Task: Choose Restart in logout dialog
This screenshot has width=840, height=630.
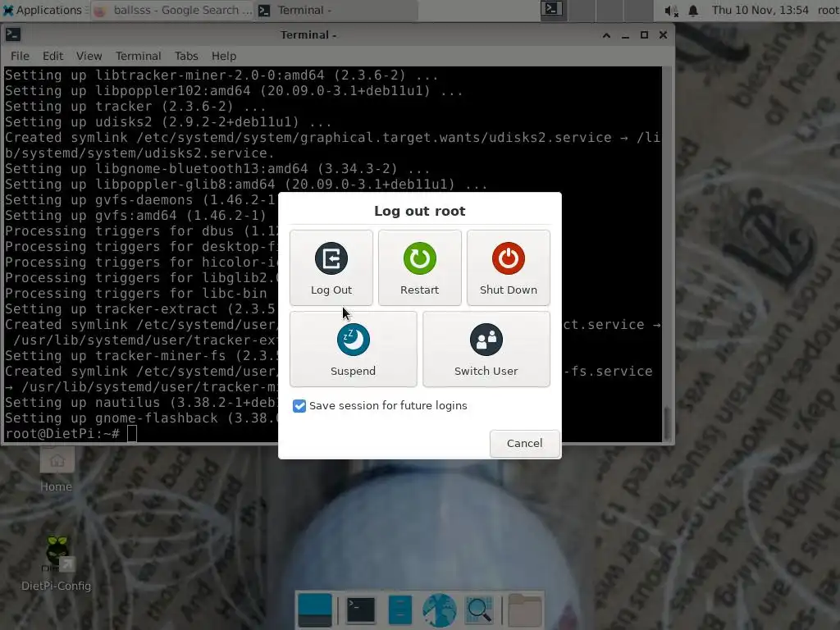Action: tap(419, 268)
